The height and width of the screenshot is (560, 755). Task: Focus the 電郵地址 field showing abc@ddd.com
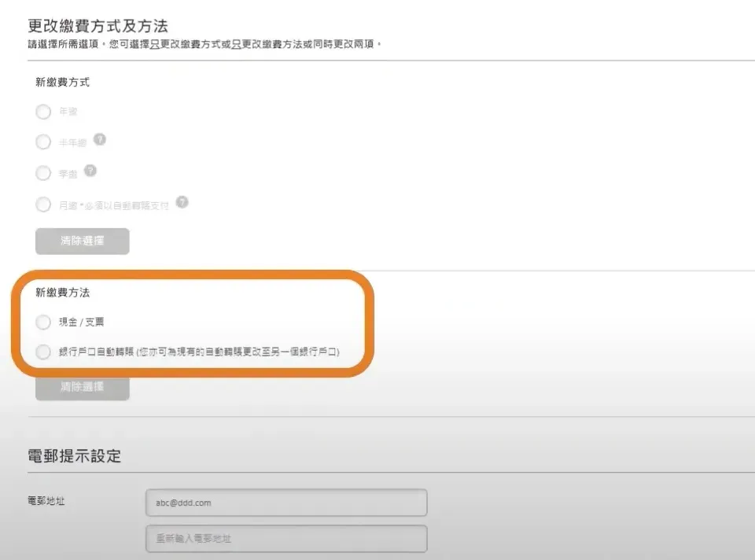pyautogui.click(x=286, y=503)
